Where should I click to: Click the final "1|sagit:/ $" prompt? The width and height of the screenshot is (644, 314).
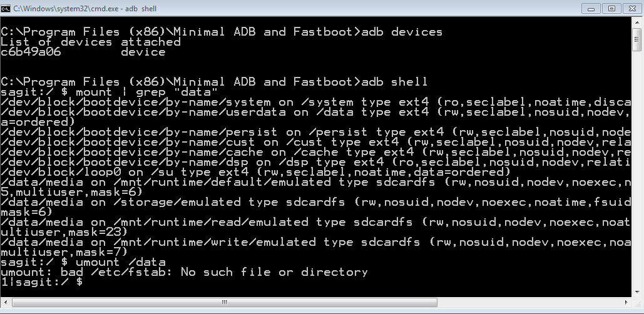click(x=41, y=282)
